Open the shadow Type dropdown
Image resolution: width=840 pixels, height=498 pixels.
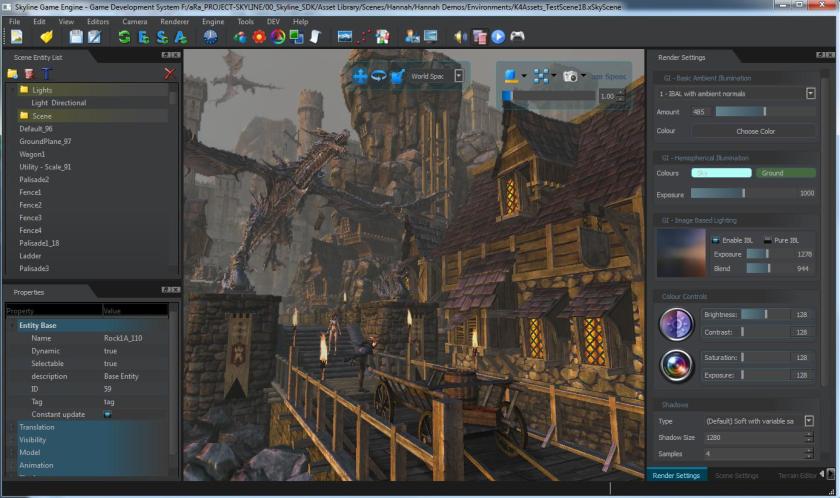tap(809, 421)
